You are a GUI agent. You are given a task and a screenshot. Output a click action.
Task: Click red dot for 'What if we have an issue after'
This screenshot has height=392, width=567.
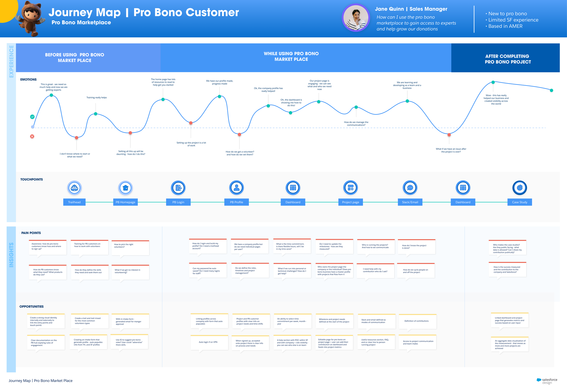point(449,135)
